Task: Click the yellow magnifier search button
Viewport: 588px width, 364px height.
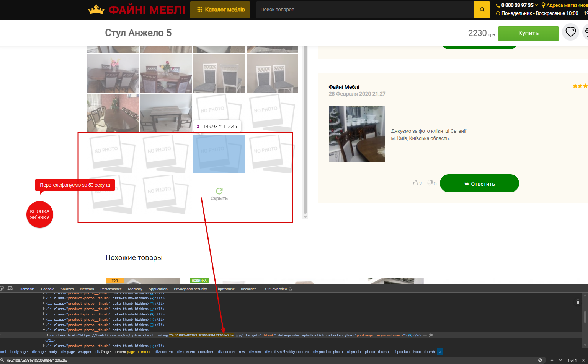Action: point(482,10)
